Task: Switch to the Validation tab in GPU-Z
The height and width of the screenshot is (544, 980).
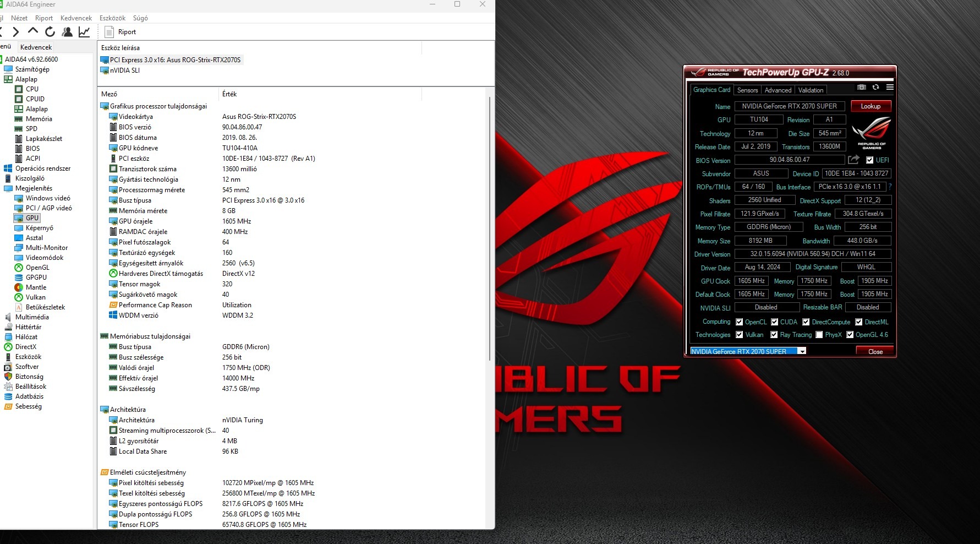Action: (811, 90)
